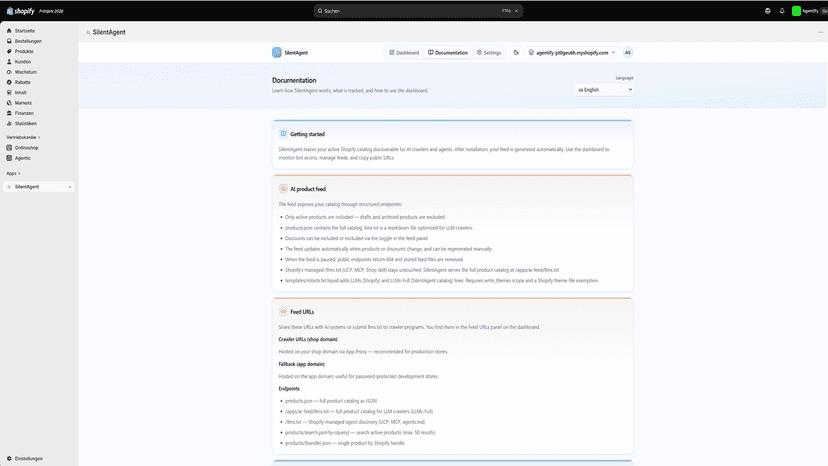The height and width of the screenshot is (466, 828).
Task: Click the Markets globe icon
Action: pos(9,102)
